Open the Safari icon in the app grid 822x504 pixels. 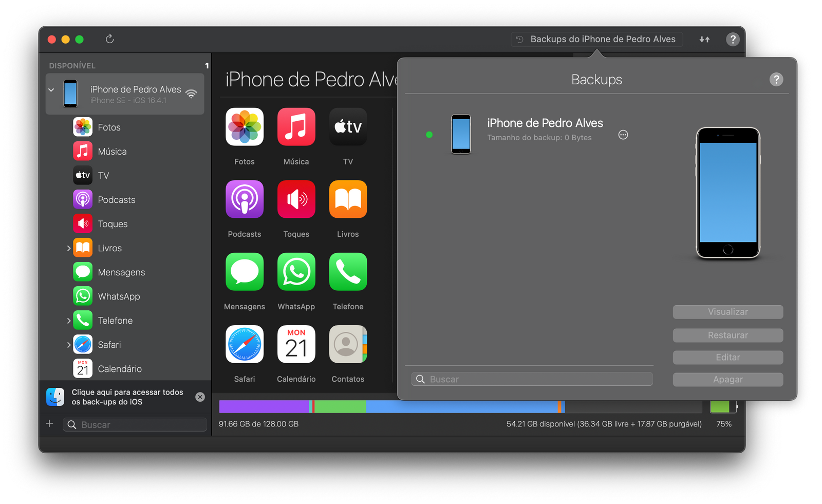(x=244, y=344)
